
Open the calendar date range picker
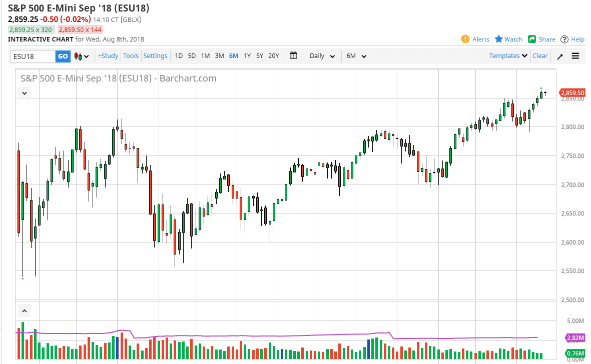(293, 56)
